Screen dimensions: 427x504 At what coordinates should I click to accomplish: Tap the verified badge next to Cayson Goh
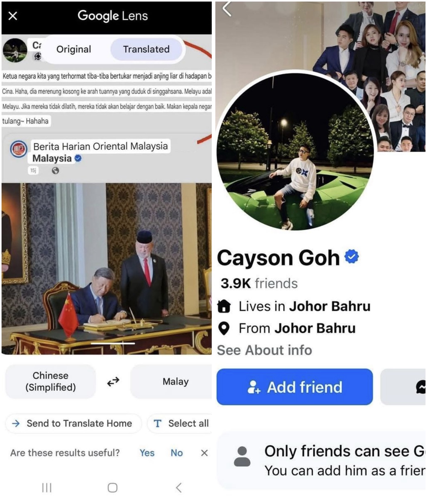click(352, 257)
